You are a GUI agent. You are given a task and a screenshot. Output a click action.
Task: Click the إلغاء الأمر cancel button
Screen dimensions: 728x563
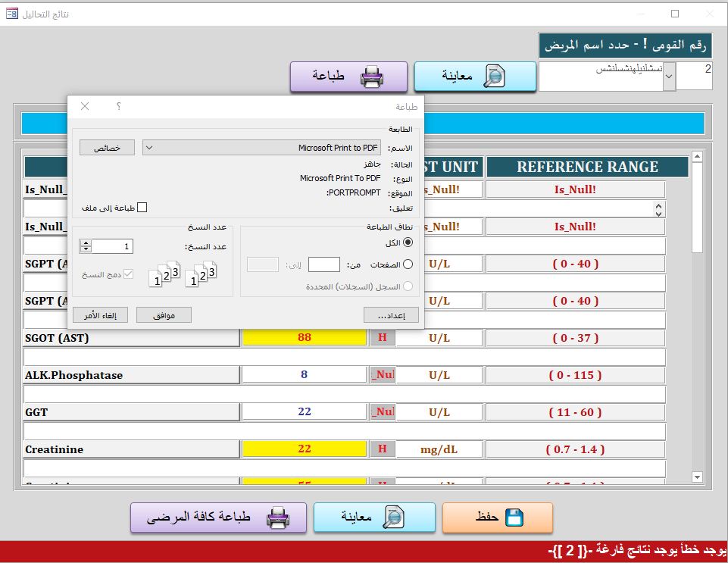click(x=100, y=314)
